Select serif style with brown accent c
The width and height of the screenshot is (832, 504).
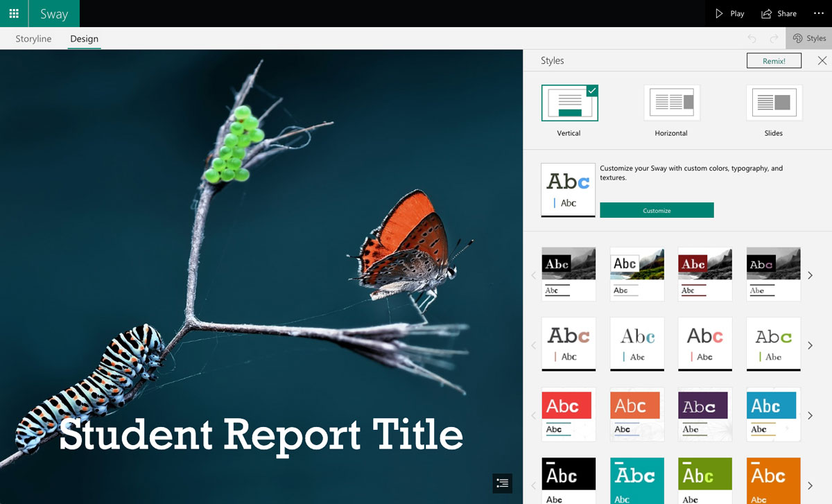(x=569, y=344)
